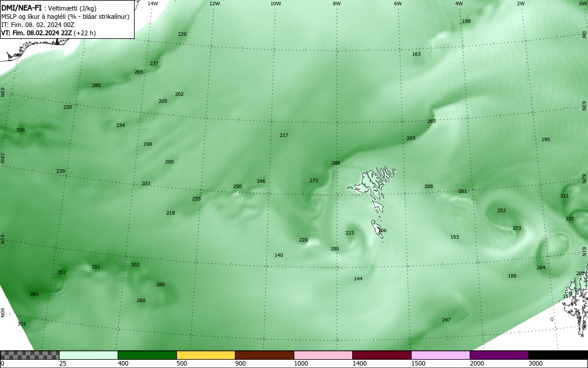Click the 255 value on the map
The image size is (588, 368).
pyautogui.click(x=196, y=199)
